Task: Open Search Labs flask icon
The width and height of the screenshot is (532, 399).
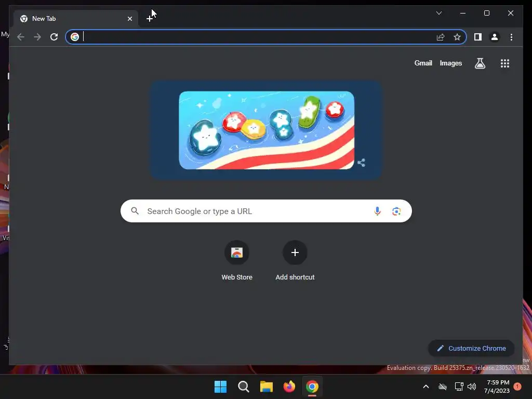Action: point(480,63)
